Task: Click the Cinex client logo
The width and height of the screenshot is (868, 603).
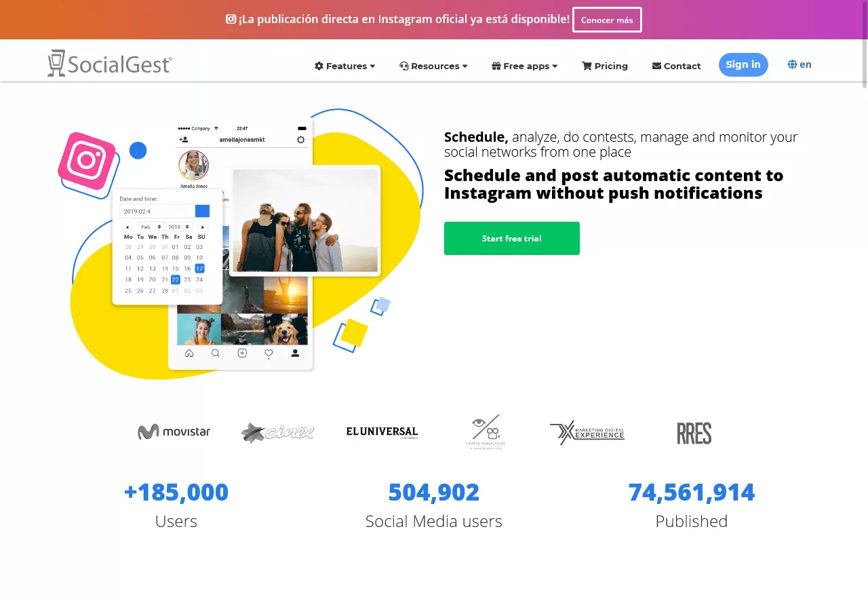Action: 277,432
